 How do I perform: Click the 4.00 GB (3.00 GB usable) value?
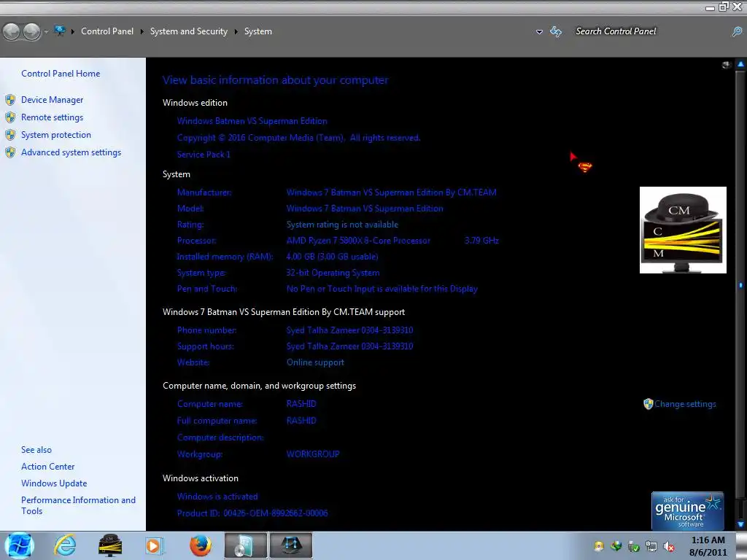(332, 257)
